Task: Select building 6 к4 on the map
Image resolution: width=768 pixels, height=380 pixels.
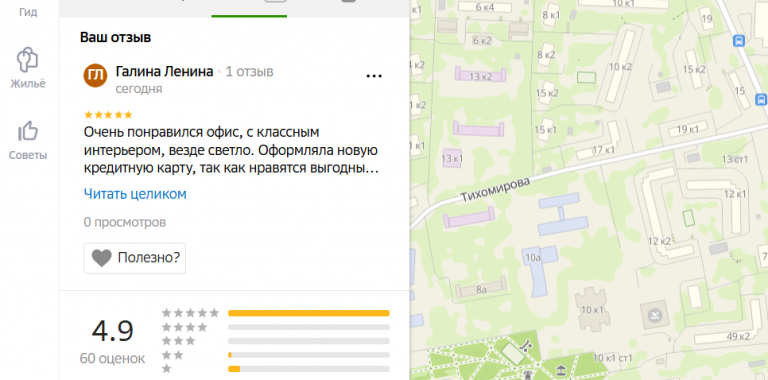Action: point(485,7)
